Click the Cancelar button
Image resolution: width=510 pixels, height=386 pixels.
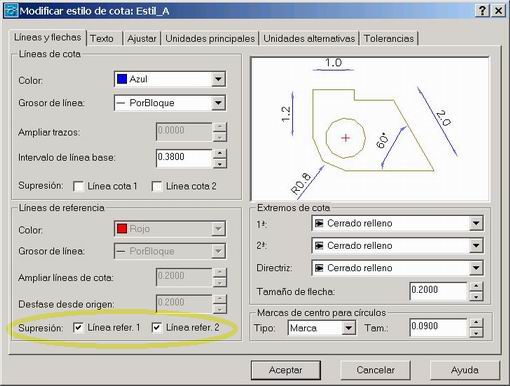click(375, 370)
